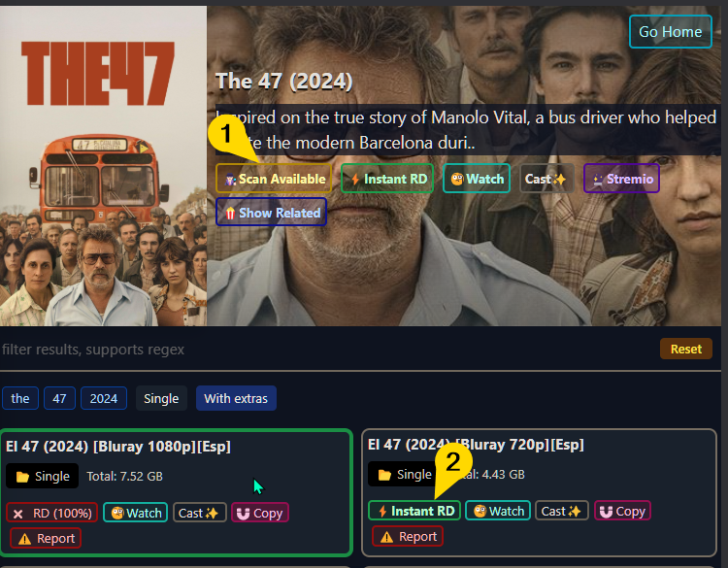Click the RD (100%) remove button
Image resolution: width=728 pixels, height=568 pixels.
pyautogui.click(x=52, y=513)
